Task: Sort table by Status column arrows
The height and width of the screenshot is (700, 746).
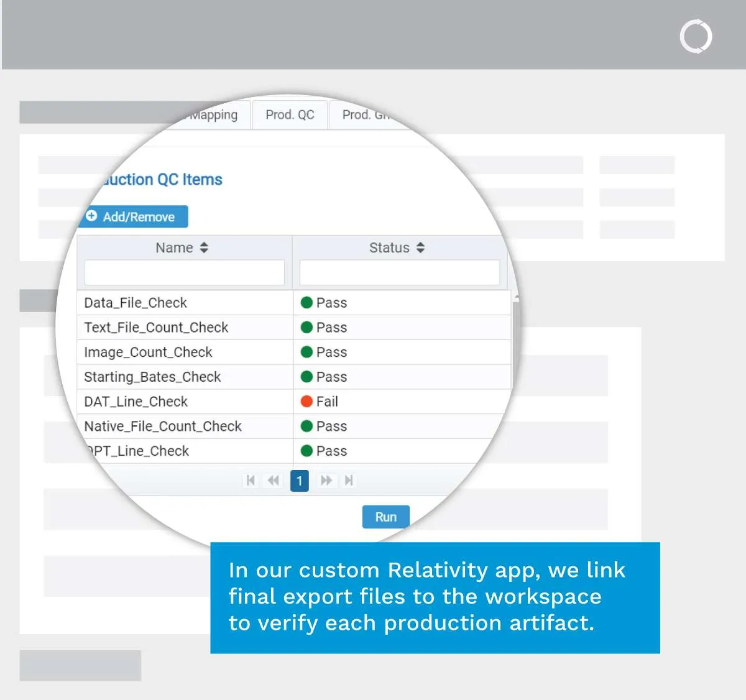Action: click(420, 248)
